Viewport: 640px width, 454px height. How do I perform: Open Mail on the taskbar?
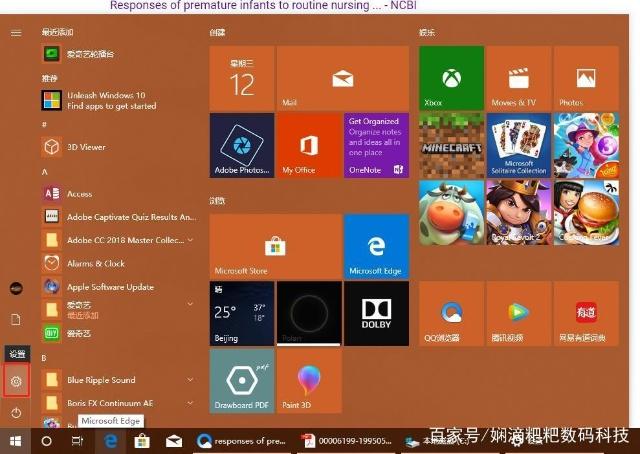[x=174, y=441]
